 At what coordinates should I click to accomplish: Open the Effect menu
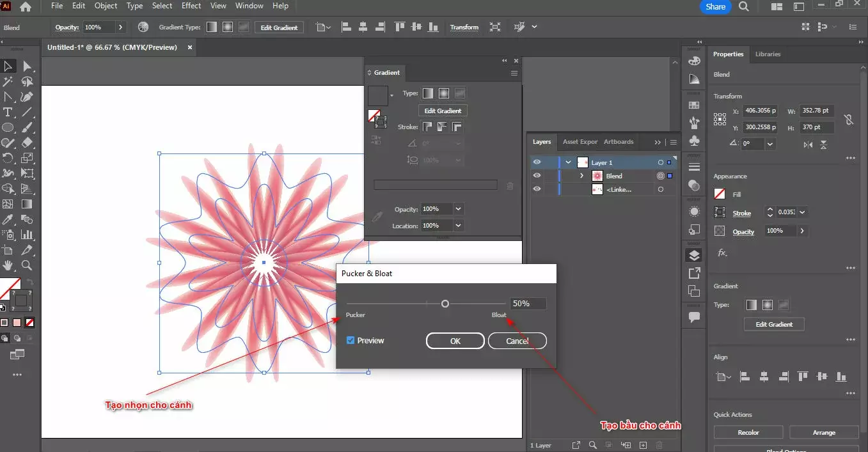pyautogui.click(x=191, y=6)
